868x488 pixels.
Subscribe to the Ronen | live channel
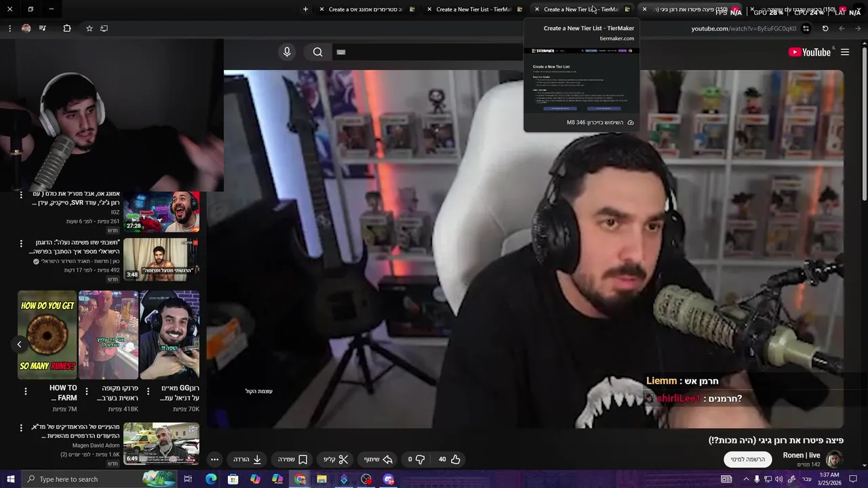tap(748, 460)
